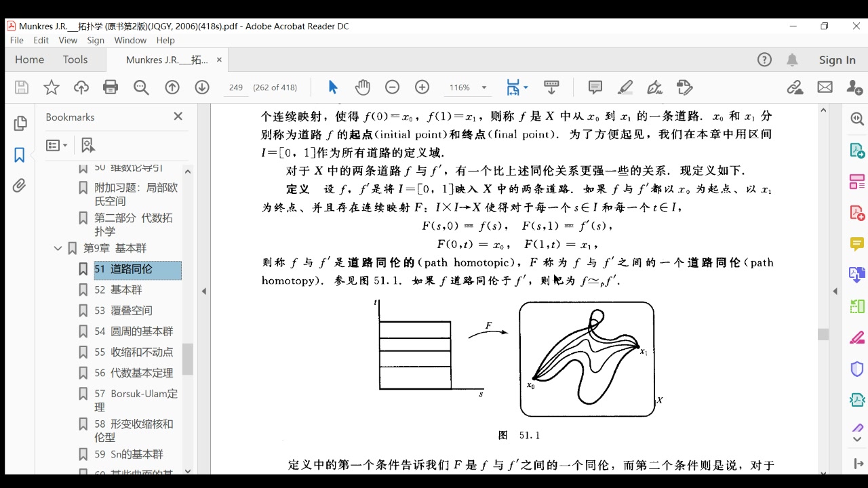Select bookmark 54 圆周的基本群
This screenshot has height=488, width=868.
134,331
